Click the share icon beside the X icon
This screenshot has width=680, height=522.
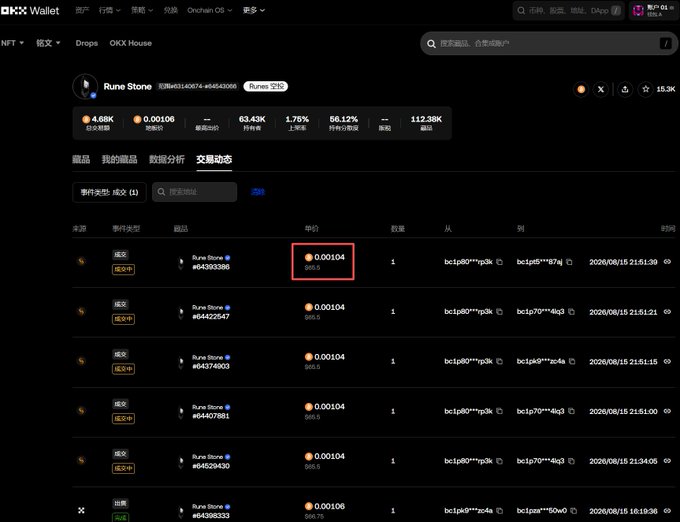[x=625, y=89]
